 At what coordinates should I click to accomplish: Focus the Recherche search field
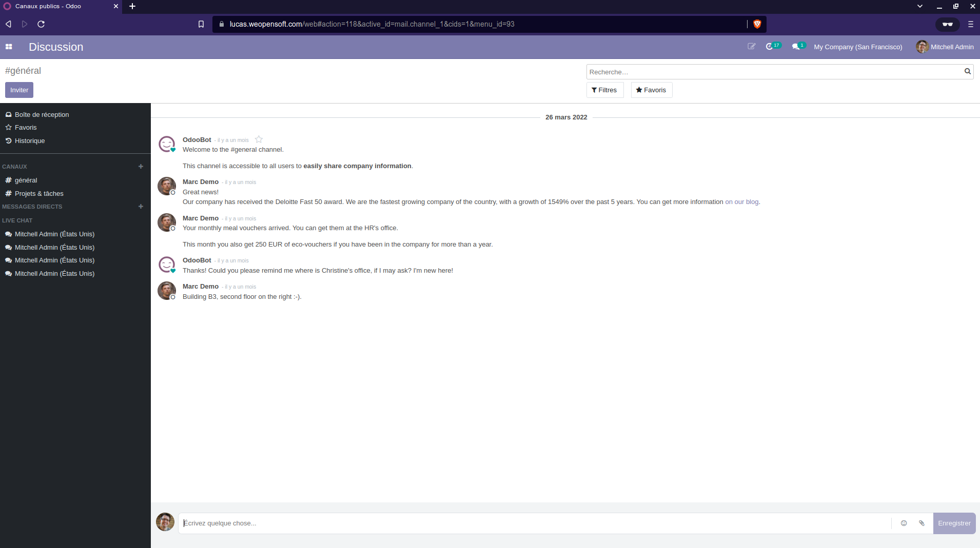point(775,72)
